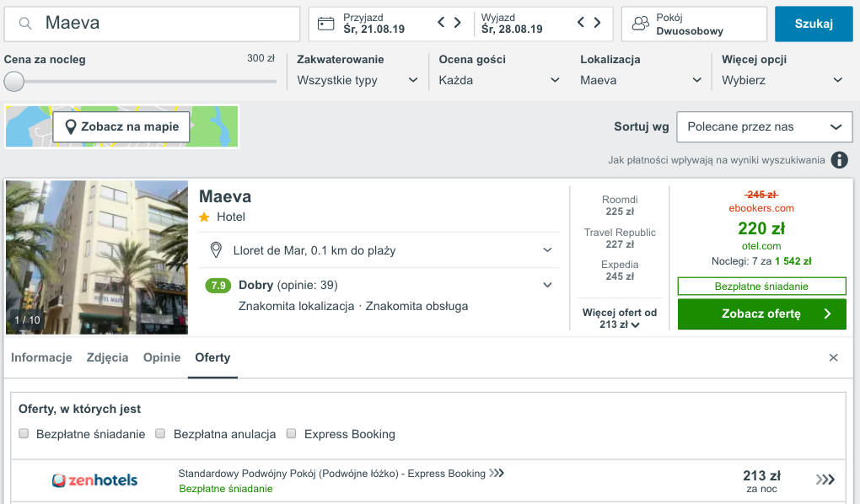Click the 213 zł za noc price
Viewport: 860px width, 504px height.
pyautogui.click(x=762, y=481)
